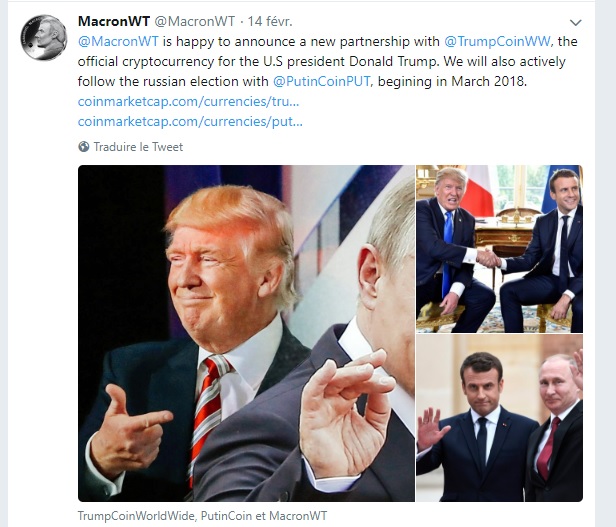This screenshot has width=616, height=527.
Task: Follow the blue @MacronWT mention in tweet text
Action: 118,41
